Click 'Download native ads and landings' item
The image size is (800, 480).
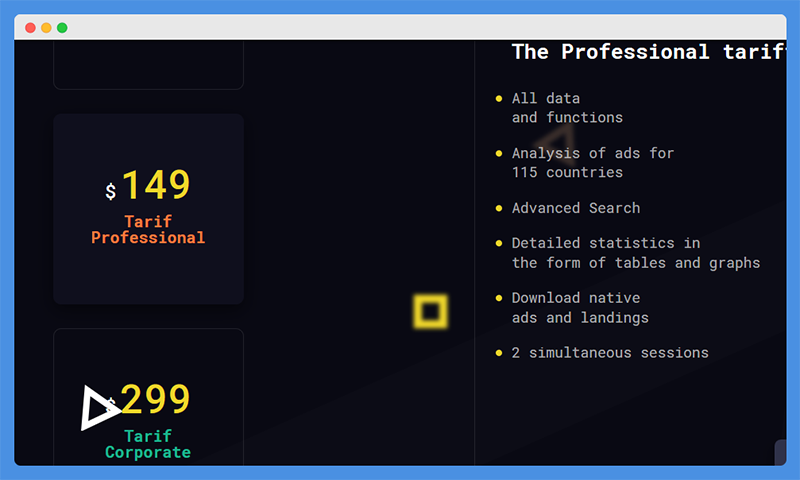[580, 308]
